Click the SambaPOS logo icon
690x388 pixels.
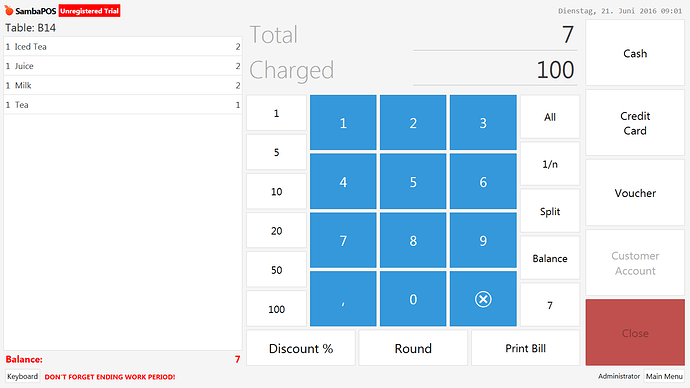coord(9,10)
